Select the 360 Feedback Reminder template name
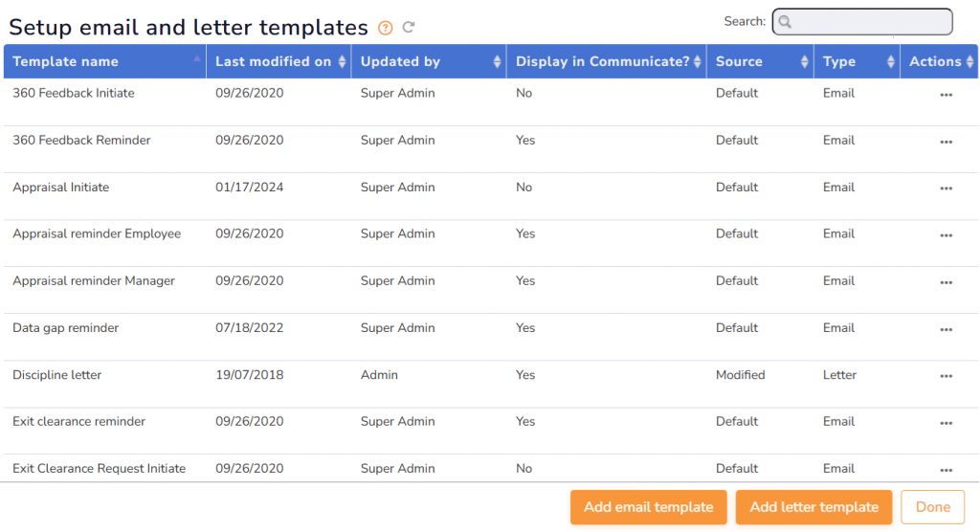This screenshot has height=532, width=980. tap(81, 140)
